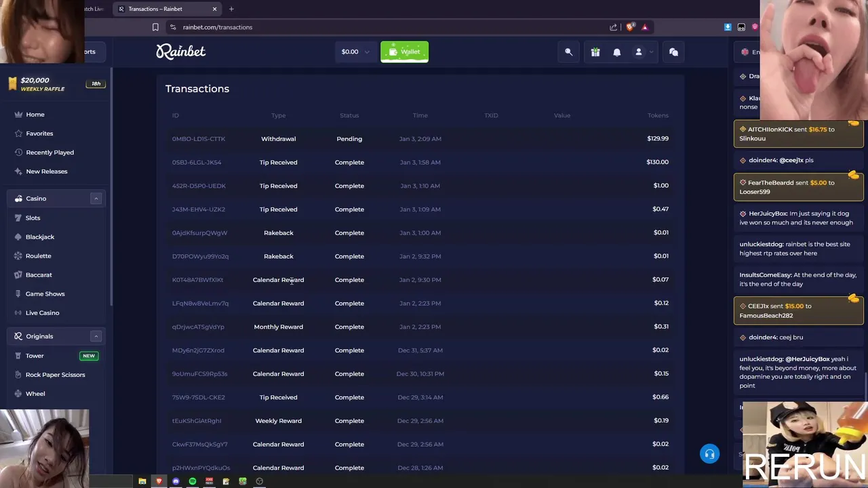868x488 pixels.
Task: Click the Originals category icon
Action: [x=18, y=336]
